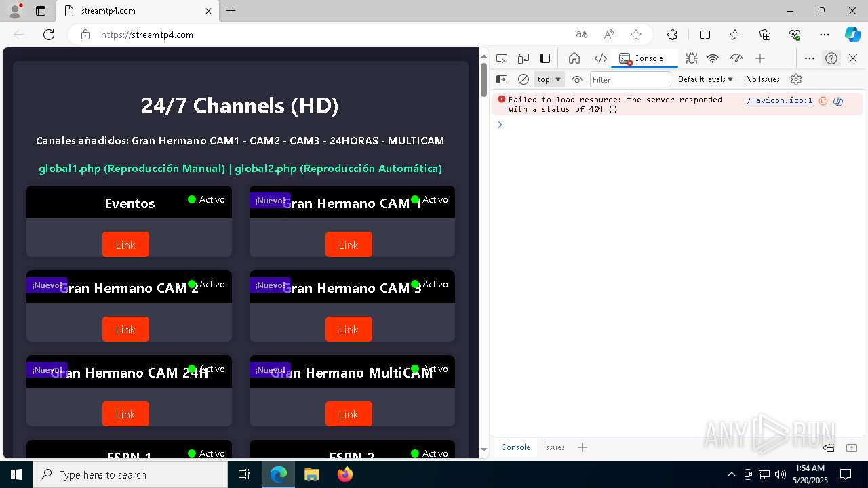
Task: Open a new browser tab
Action: pos(231,11)
